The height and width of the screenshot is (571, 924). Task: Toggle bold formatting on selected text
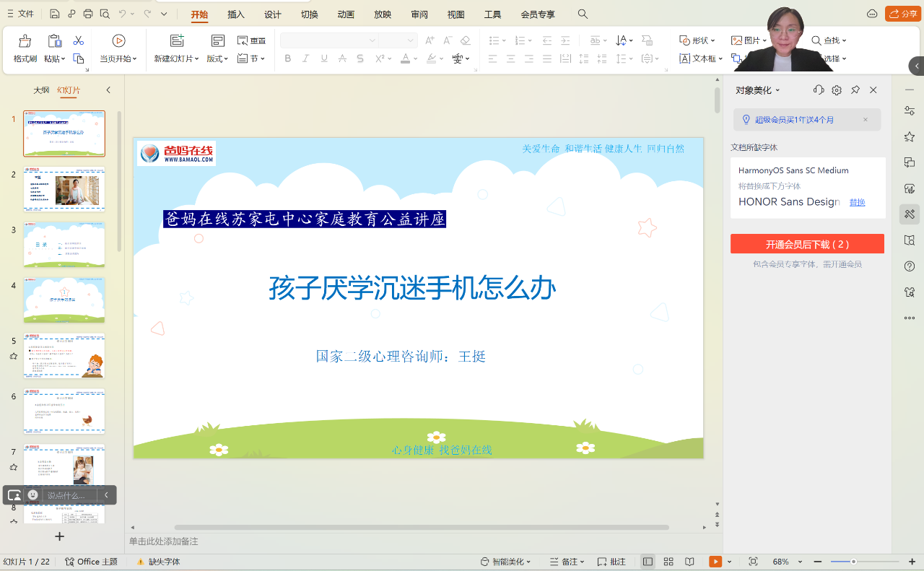pyautogui.click(x=287, y=58)
